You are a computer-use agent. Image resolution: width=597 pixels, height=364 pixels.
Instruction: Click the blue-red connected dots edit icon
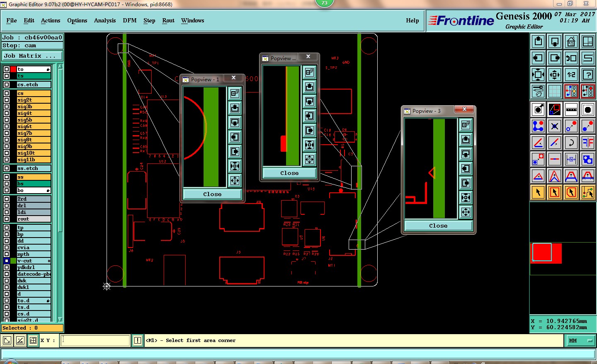tap(538, 126)
